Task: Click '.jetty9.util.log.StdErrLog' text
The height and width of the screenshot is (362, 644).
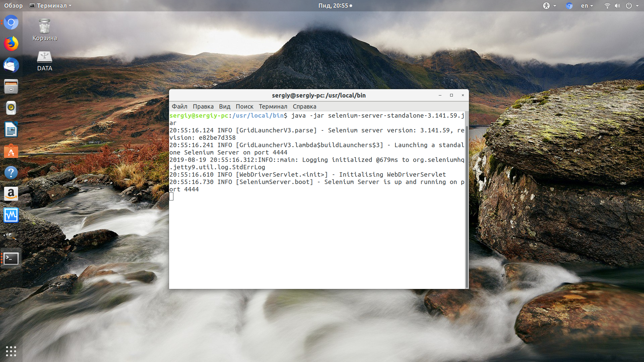Action: click(217, 167)
